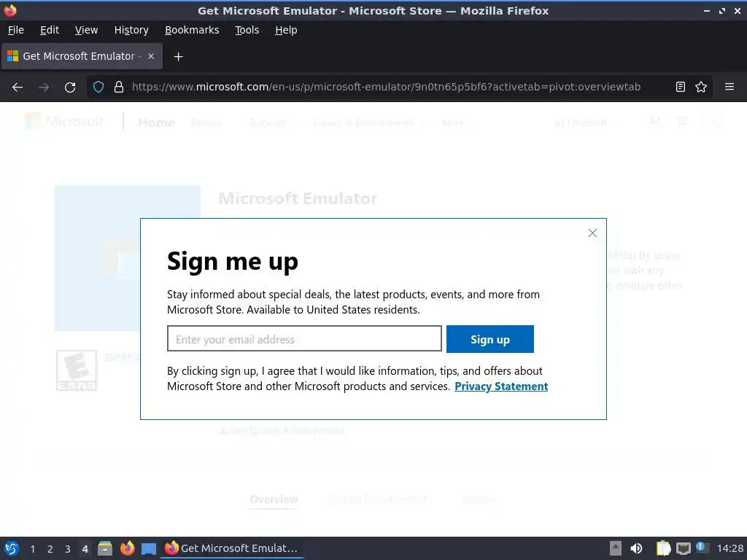View site security padlock info
Image resolution: width=747 pixels, height=560 pixels.
point(119,87)
